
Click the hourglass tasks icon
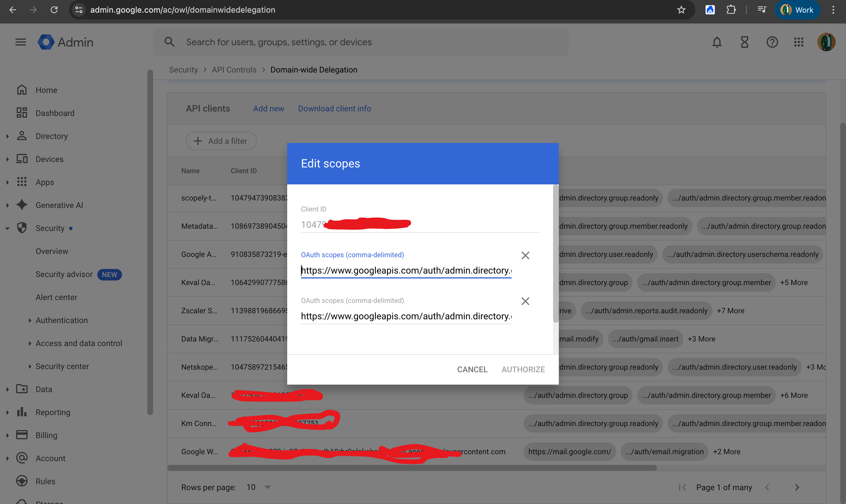744,42
